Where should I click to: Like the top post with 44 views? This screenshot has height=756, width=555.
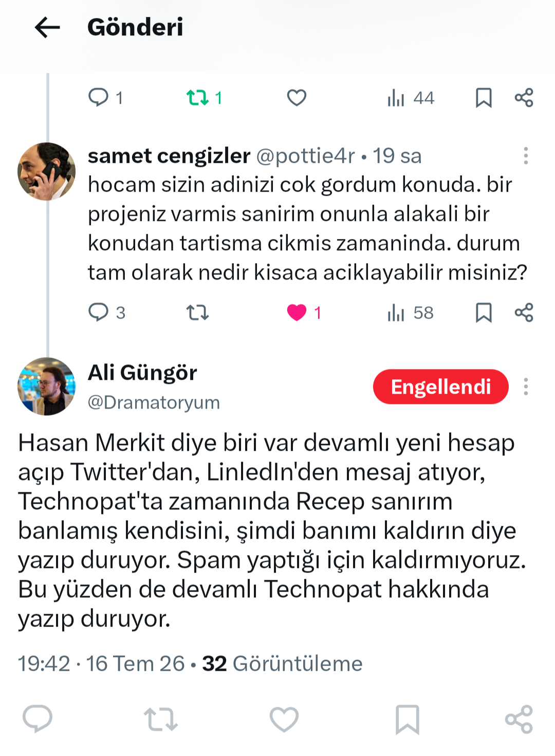[297, 98]
